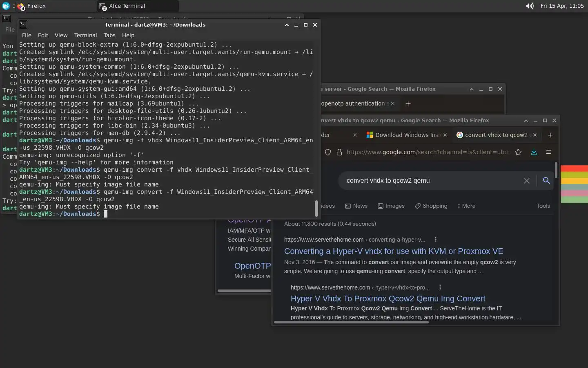
Task: Click the horizontal scrollbar in the rear Firefox window
Action: [244, 291]
